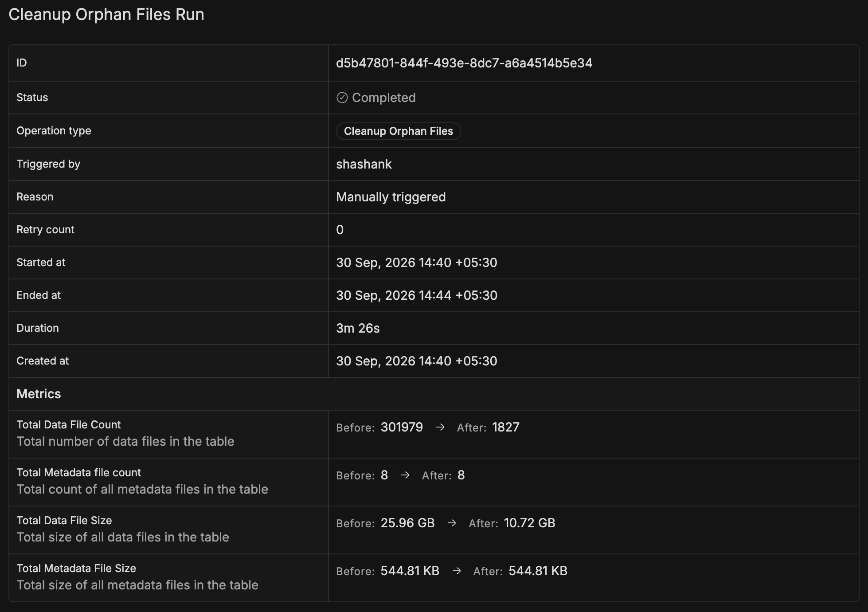Click the Ended at timestamp 14:44 value
The width and height of the screenshot is (868, 612).
(417, 295)
